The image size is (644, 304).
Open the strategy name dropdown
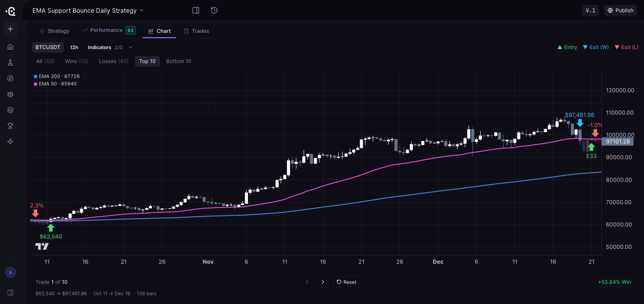[x=88, y=10]
